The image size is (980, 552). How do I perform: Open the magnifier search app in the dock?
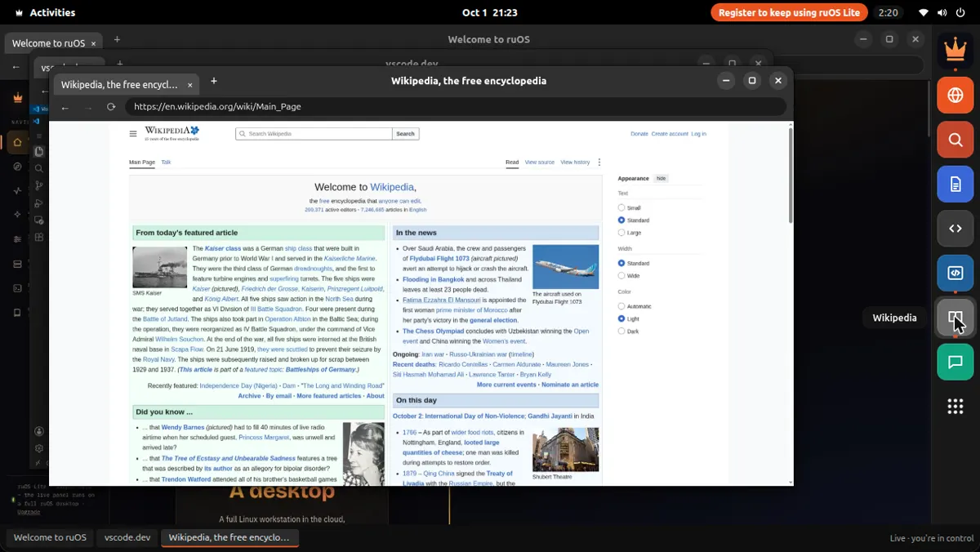[x=955, y=140]
